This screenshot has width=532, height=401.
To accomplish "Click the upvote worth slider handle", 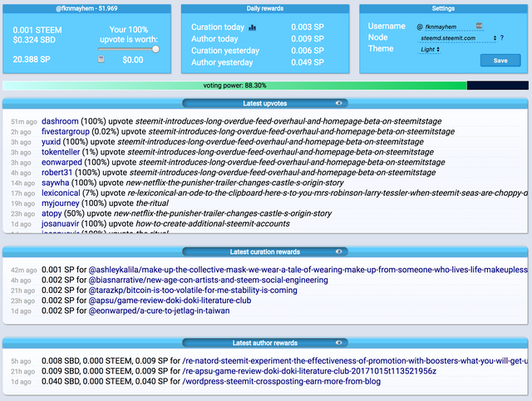I will click(155, 49).
